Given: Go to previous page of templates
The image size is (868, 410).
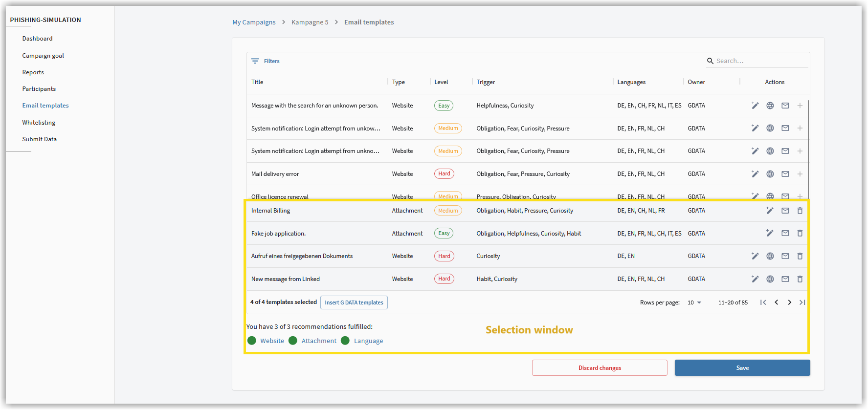Looking at the screenshot, I should [777, 302].
